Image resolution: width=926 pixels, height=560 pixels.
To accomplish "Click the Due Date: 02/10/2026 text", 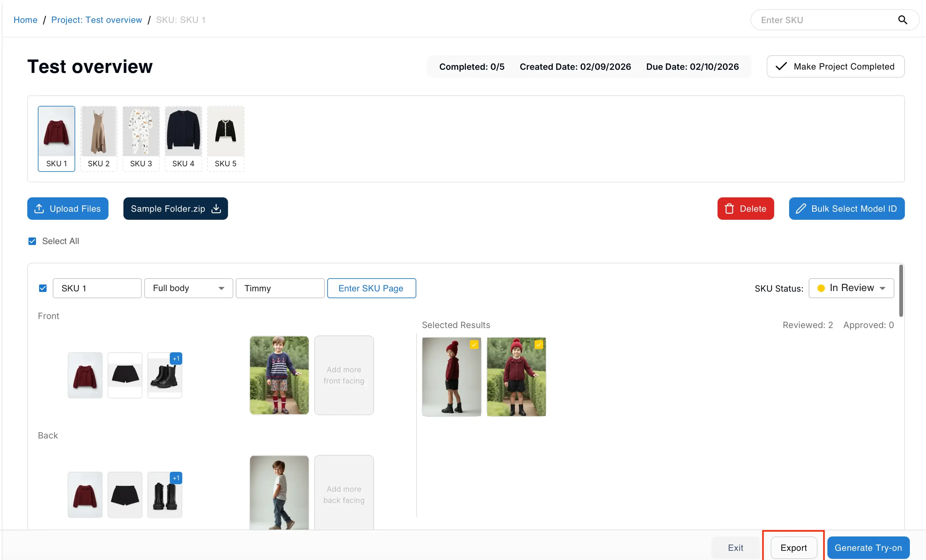I will 692,67.
